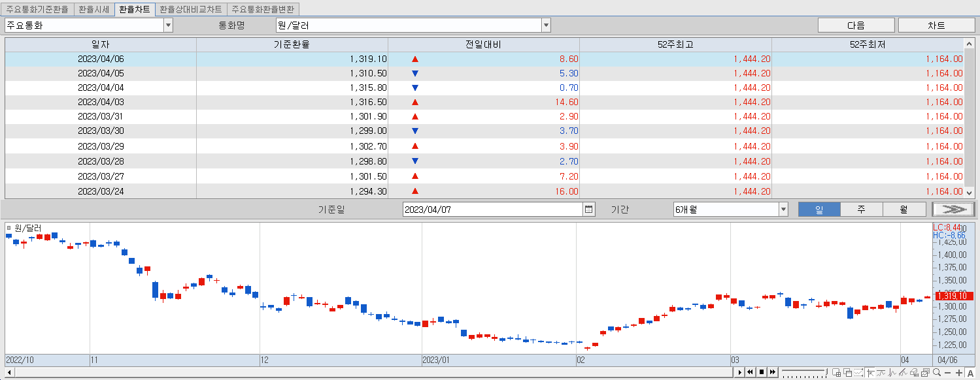This screenshot has height=380, width=980.
Task: Click the 전일대비 column header
Action: tap(484, 44)
